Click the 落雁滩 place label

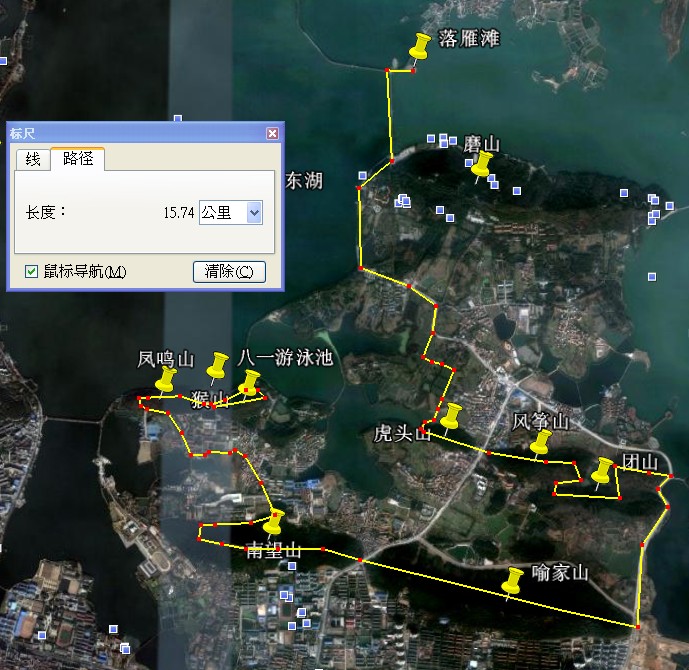click(469, 38)
